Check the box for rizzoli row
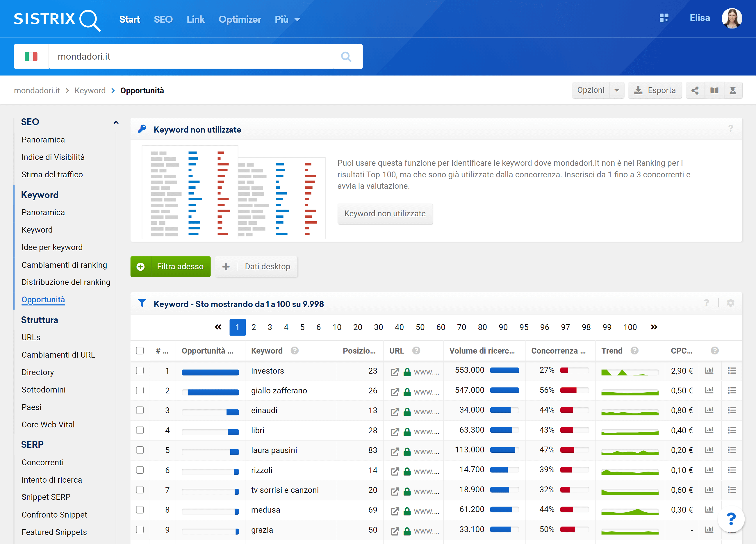The height and width of the screenshot is (544, 756). [x=140, y=470]
